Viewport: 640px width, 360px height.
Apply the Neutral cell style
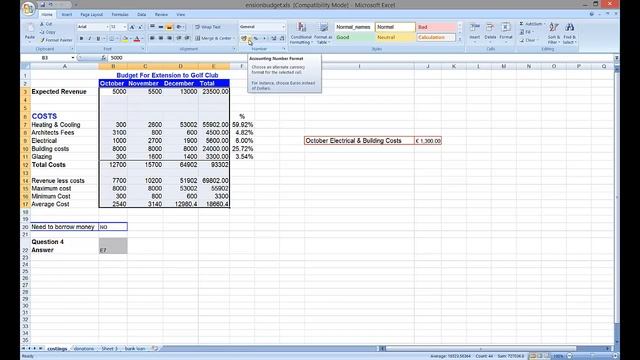(x=395, y=38)
